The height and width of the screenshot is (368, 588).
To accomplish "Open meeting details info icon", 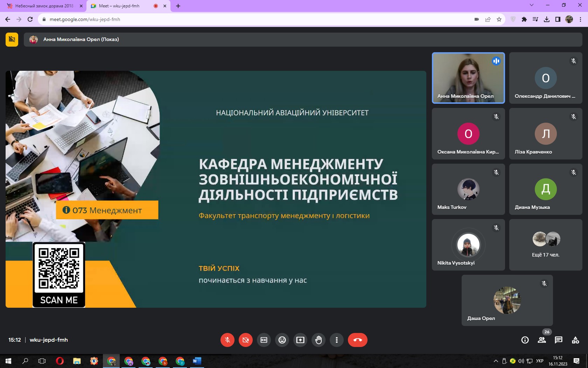I will pyautogui.click(x=525, y=340).
